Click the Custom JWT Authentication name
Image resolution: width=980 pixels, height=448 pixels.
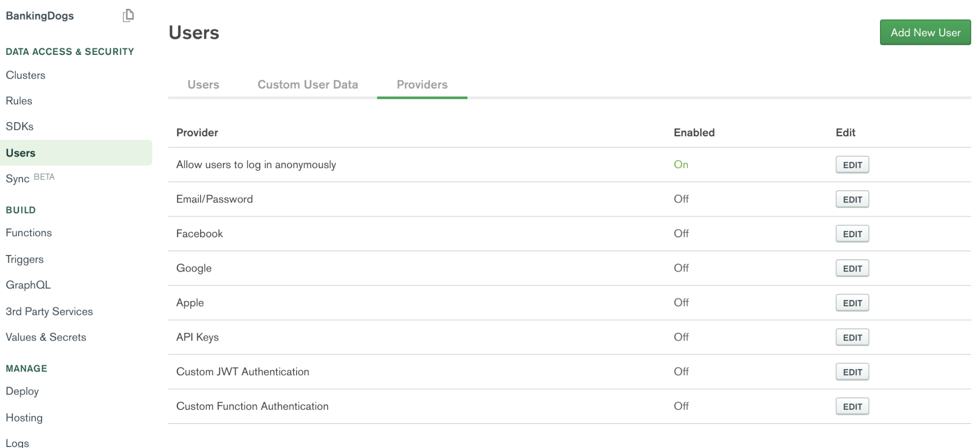click(243, 372)
